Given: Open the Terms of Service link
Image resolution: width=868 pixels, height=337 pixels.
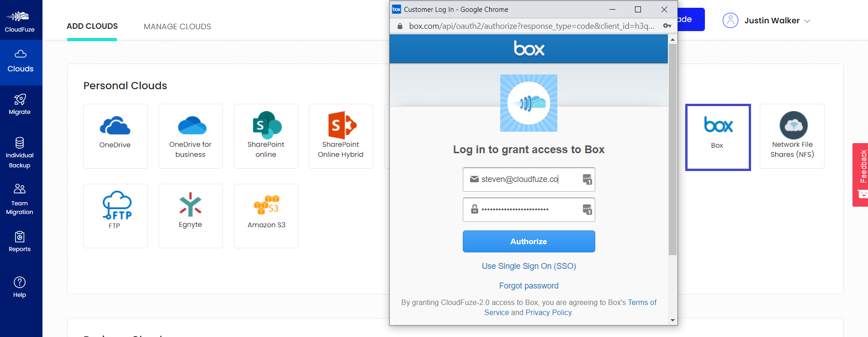Looking at the screenshot, I should pyautogui.click(x=642, y=303).
